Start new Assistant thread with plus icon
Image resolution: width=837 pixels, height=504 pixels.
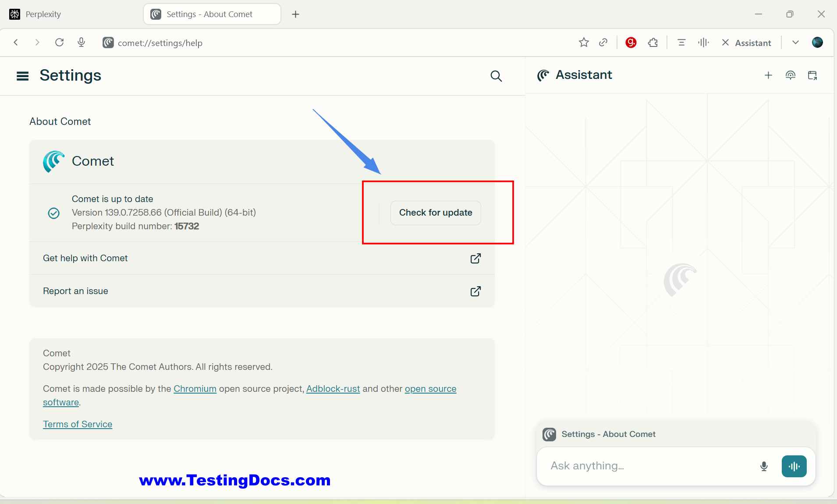[x=768, y=75]
